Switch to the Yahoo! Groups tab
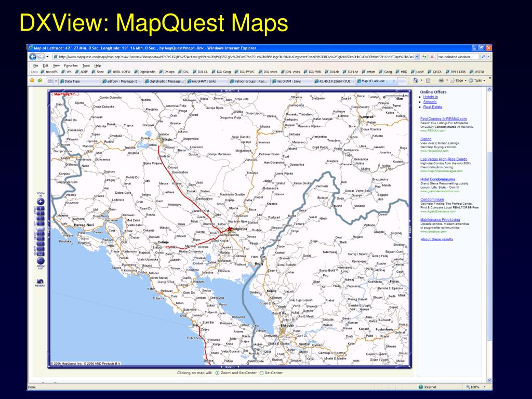This screenshot has width=532, height=399. [x=249, y=82]
